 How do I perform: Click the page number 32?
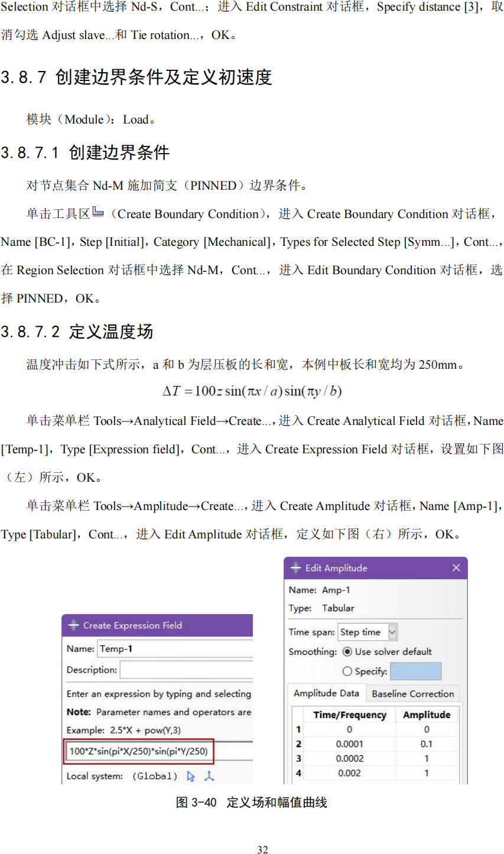(262, 849)
